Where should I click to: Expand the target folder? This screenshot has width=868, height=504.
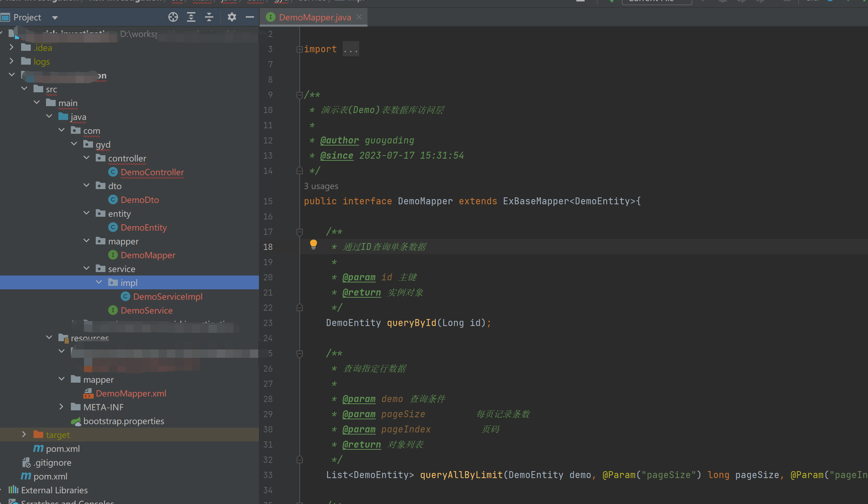[24, 435]
